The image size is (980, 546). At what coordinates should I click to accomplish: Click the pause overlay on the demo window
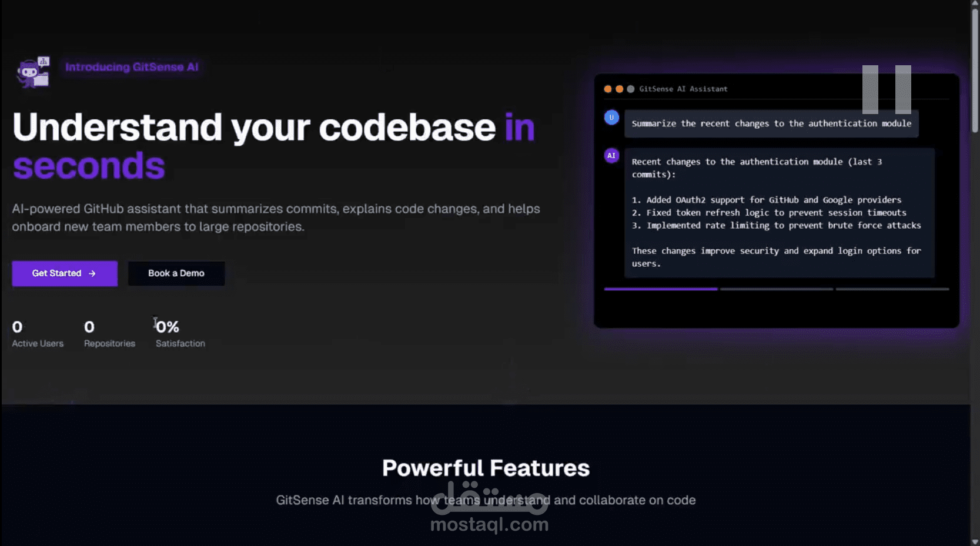887,89
